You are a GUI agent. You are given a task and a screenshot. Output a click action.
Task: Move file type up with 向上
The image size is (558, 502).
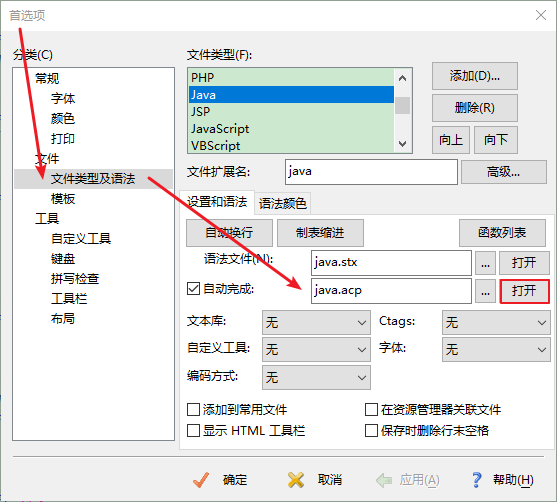451,140
